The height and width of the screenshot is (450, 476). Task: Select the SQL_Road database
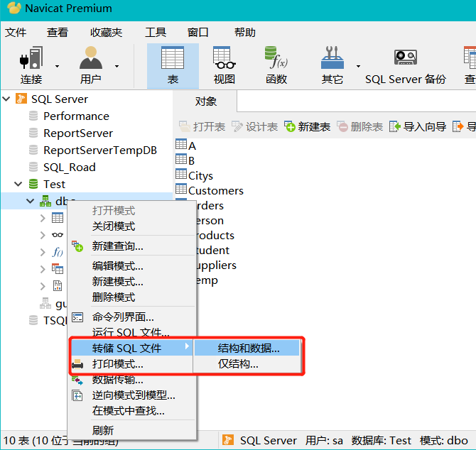click(x=70, y=167)
